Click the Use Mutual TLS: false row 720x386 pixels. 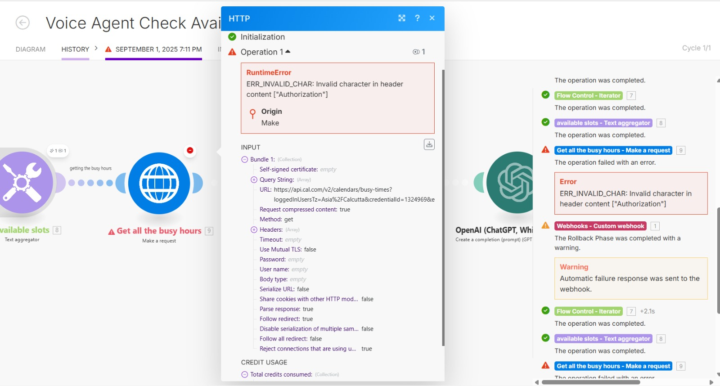click(x=288, y=249)
